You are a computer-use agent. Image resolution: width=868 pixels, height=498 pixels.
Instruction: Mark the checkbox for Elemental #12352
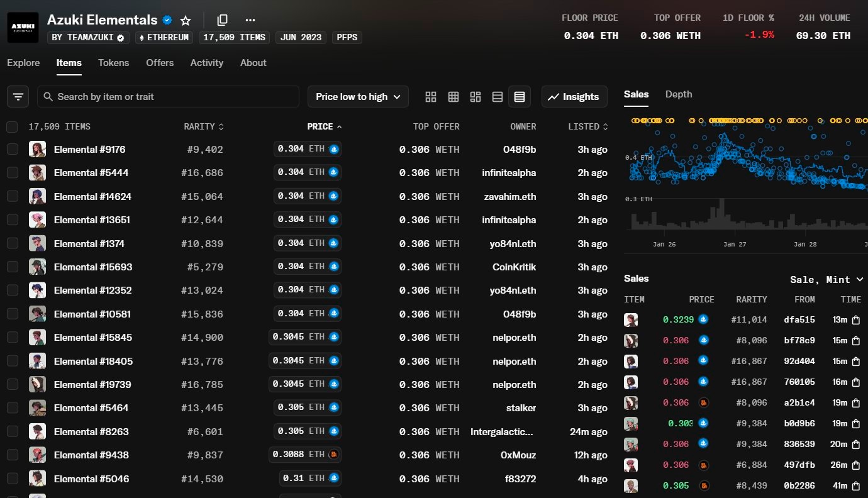[x=12, y=290]
